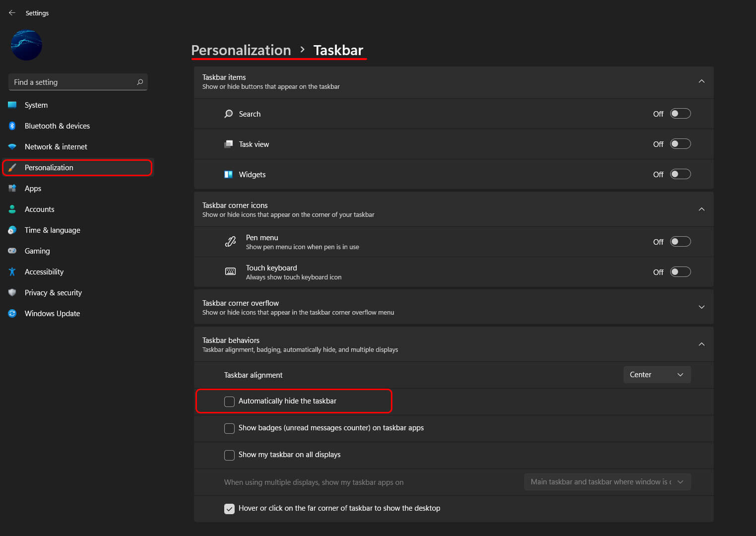Click the System monitor icon
This screenshot has width=756, height=536.
pyautogui.click(x=12, y=105)
